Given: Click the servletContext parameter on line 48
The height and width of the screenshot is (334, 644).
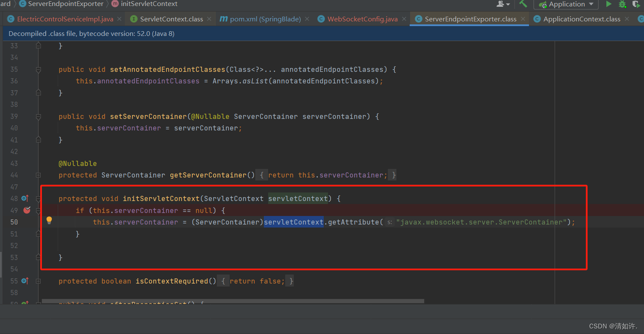Looking at the screenshot, I should pyautogui.click(x=298, y=198).
